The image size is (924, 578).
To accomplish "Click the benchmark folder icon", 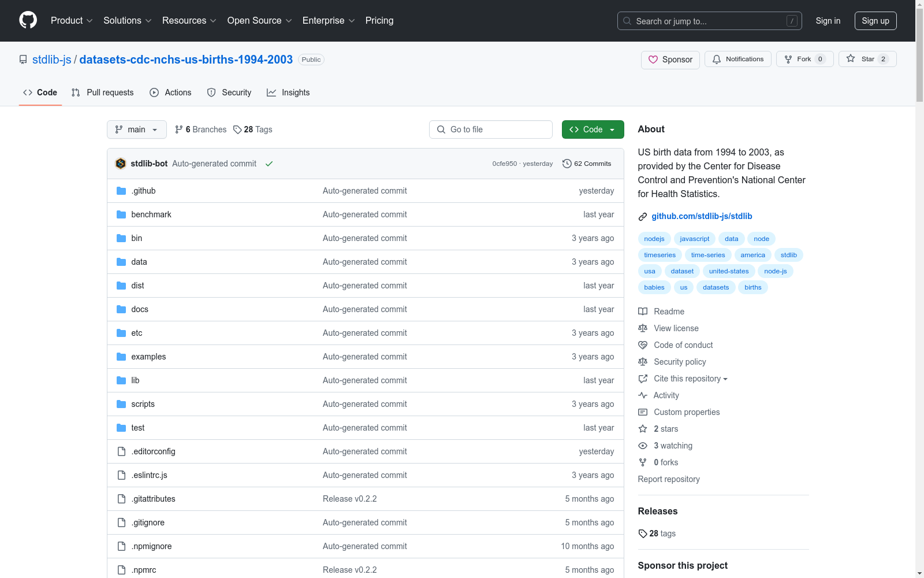I will pyautogui.click(x=121, y=214).
